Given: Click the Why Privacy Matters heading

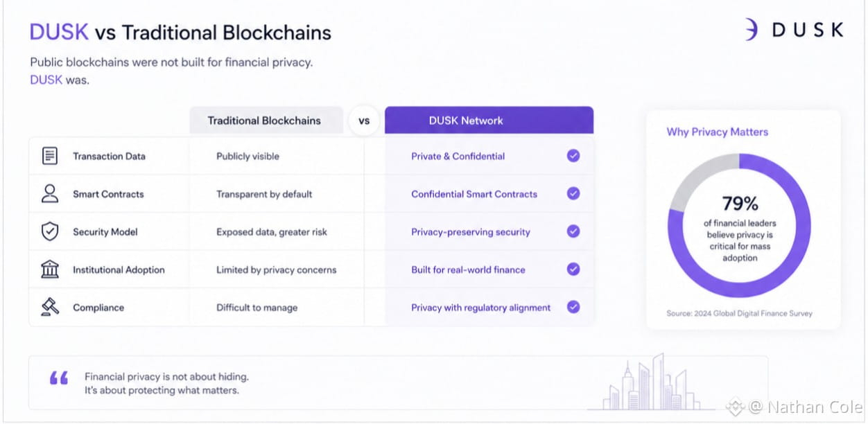Looking at the screenshot, I should tap(718, 132).
